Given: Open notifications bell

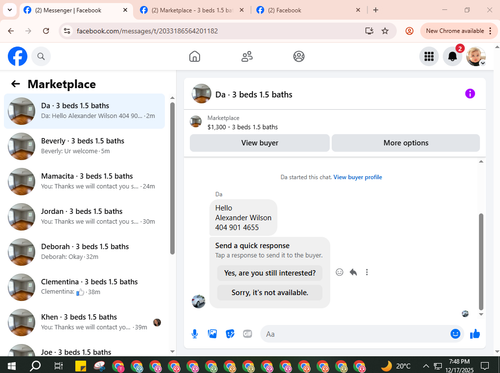Looking at the screenshot, I should coord(452,56).
